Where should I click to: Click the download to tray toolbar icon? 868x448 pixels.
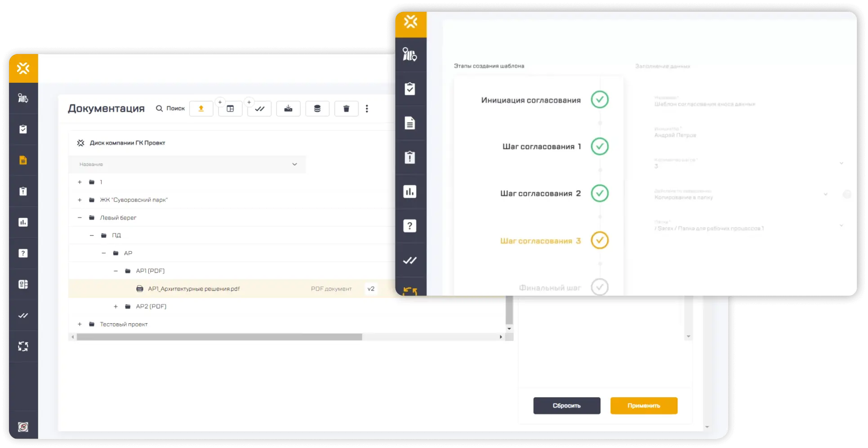[288, 109]
